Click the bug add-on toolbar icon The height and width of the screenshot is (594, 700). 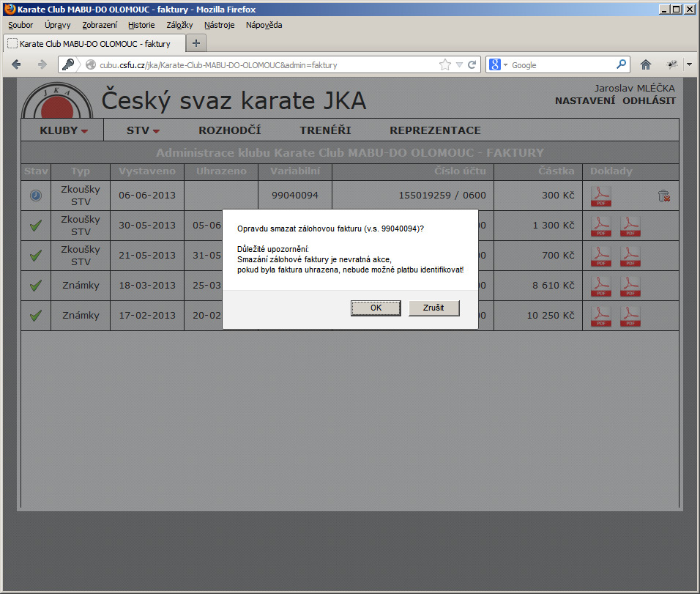coord(672,64)
